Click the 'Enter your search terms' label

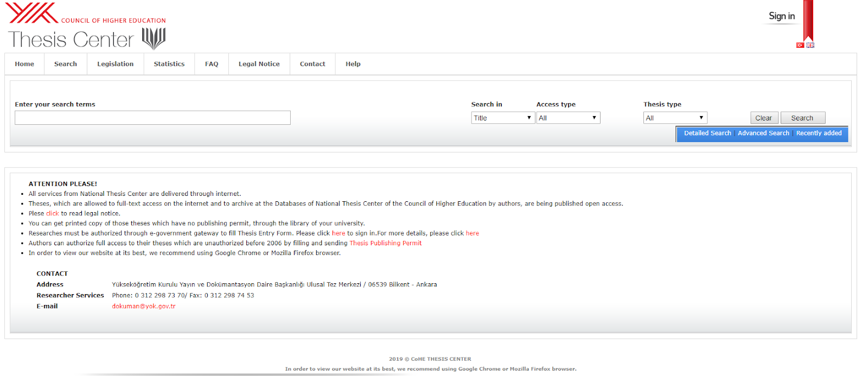tap(55, 104)
